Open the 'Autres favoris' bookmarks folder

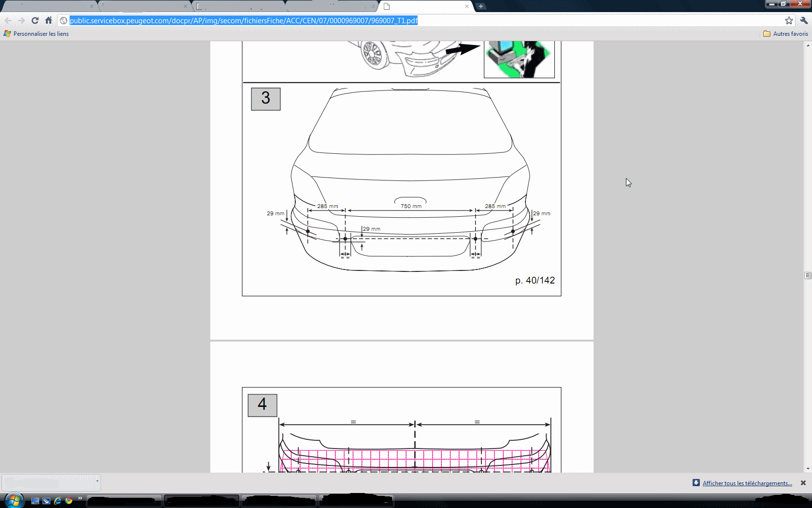[785, 34]
